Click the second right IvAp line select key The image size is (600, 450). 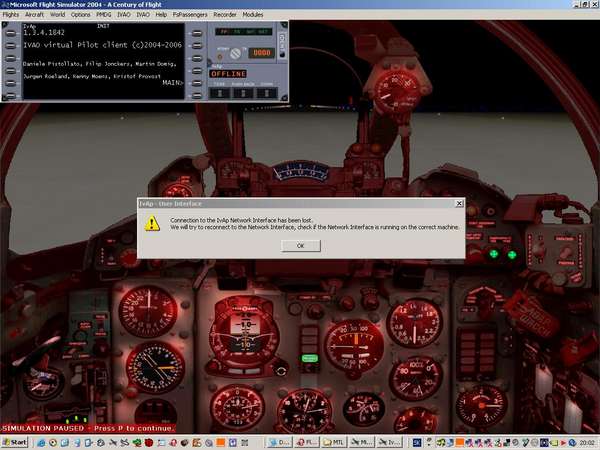(x=197, y=46)
